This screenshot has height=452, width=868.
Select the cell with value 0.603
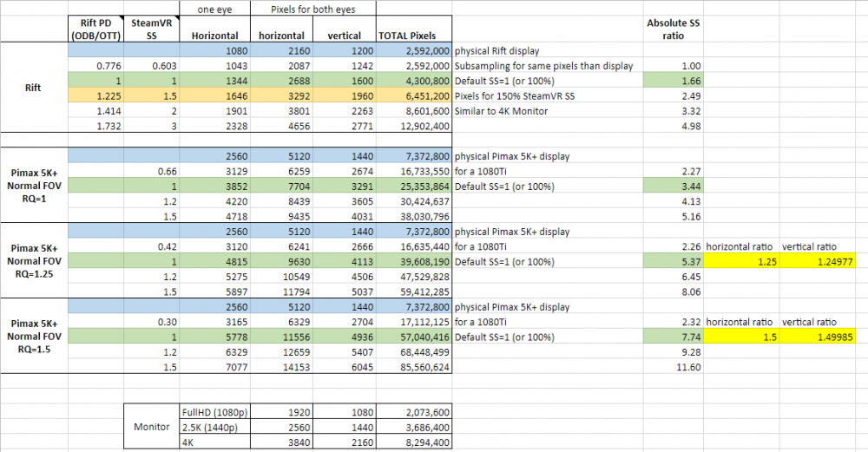coord(152,66)
